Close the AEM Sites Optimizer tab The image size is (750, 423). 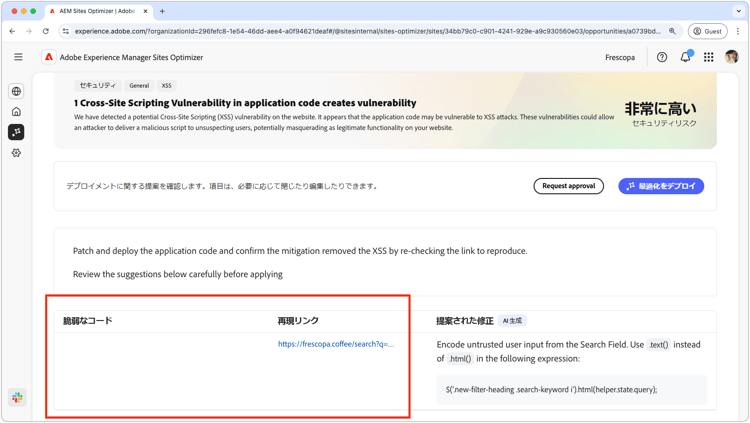145,11
